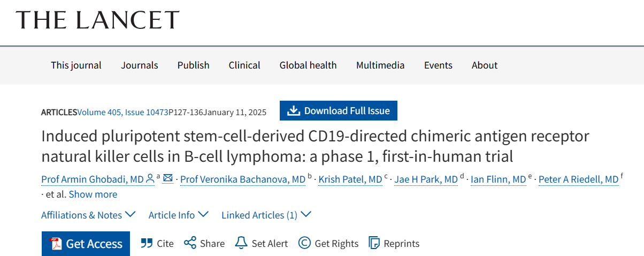Click the author profile person icon
This screenshot has height=256, width=644.
pos(150,178)
